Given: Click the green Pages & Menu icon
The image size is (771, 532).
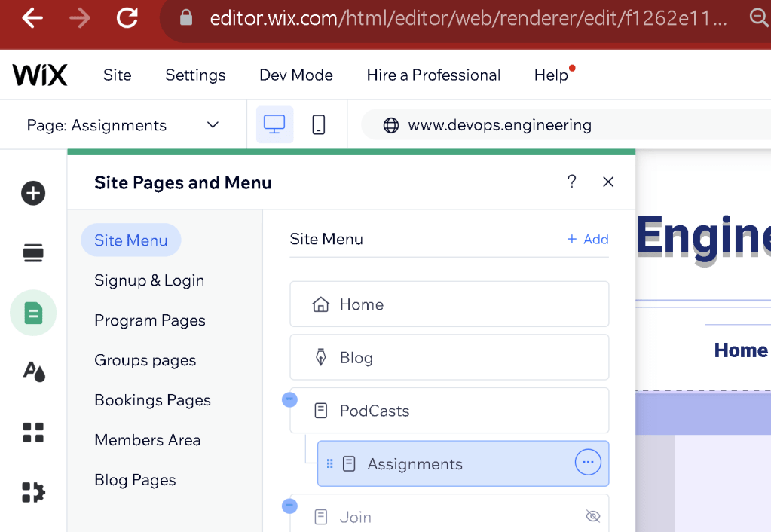Looking at the screenshot, I should [x=33, y=313].
